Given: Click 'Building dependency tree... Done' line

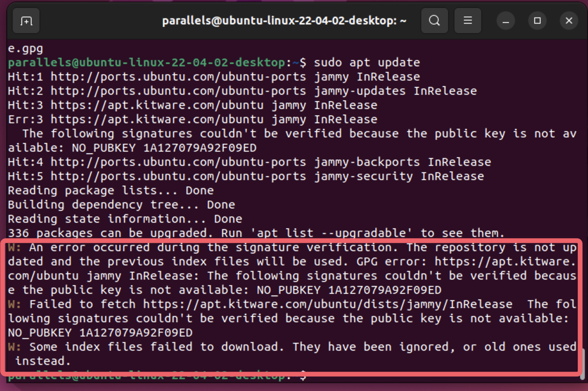Looking at the screenshot, I should [x=121, y=205].
